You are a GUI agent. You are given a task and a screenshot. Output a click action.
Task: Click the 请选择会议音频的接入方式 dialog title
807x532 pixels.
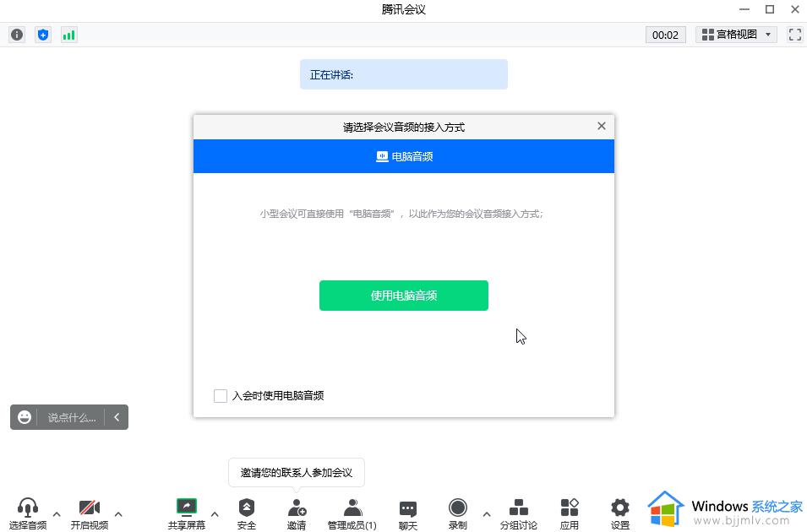click(404, 127)
